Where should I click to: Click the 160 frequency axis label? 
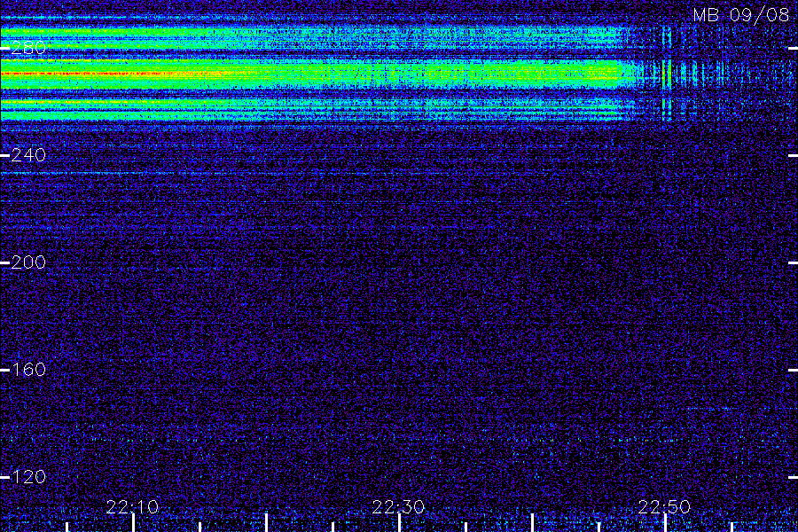tap(28, 370)
